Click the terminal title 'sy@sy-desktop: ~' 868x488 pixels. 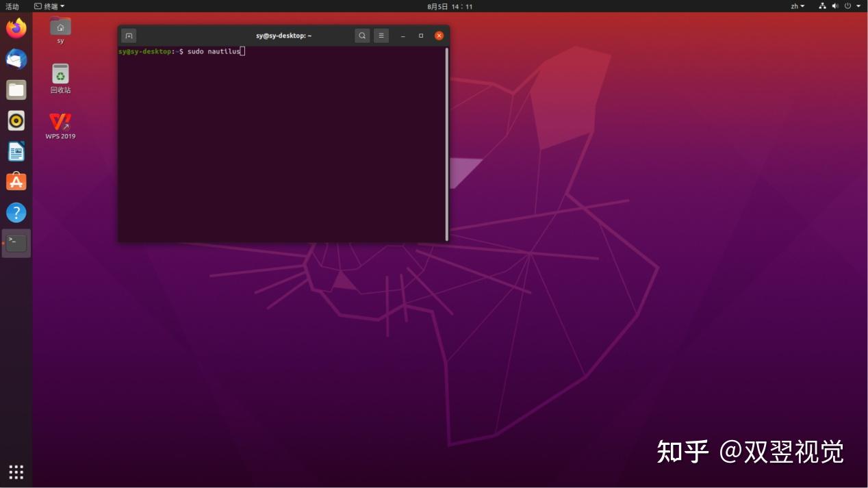pyautogui.click(x=283, y=36)
